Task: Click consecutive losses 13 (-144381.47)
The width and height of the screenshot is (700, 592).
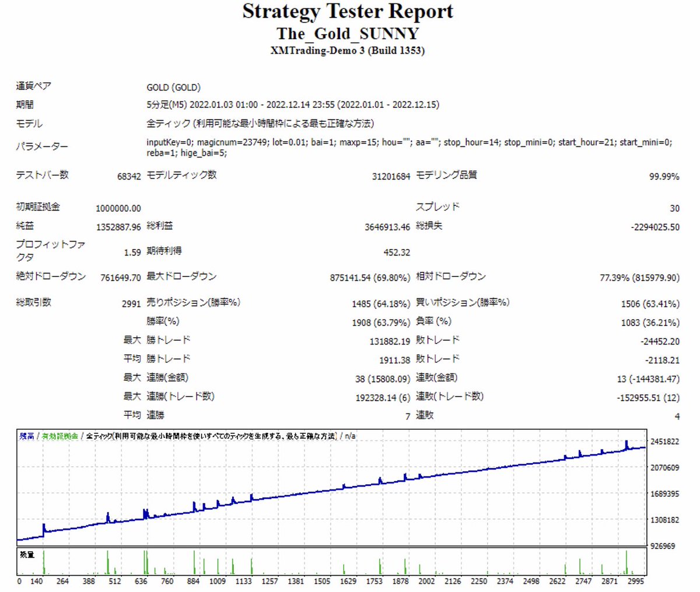Action: [648, 379]
